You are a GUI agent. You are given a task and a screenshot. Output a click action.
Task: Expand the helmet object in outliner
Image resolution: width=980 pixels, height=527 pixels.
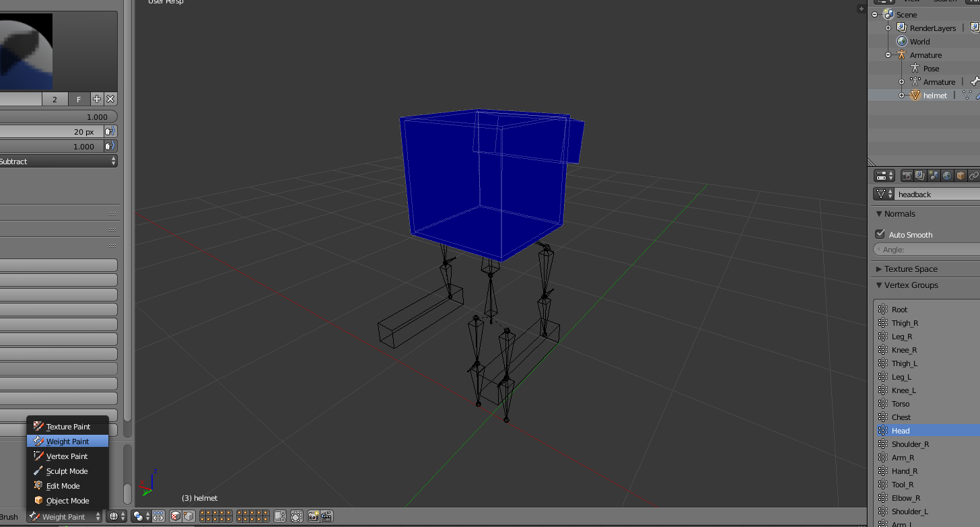click(x=901, y=95)
